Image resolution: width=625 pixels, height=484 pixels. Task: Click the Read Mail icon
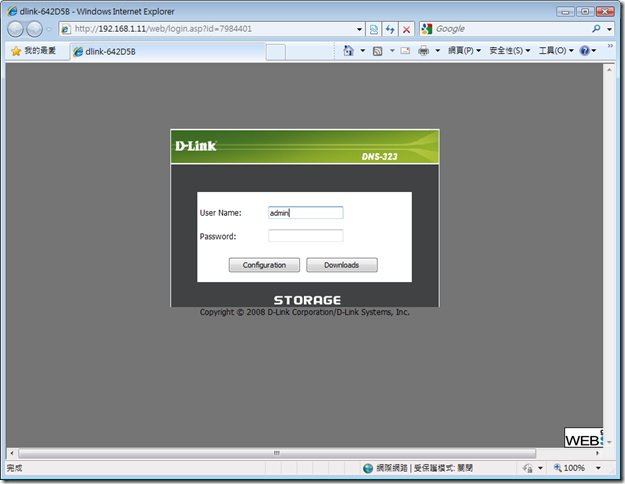[405, 51]
